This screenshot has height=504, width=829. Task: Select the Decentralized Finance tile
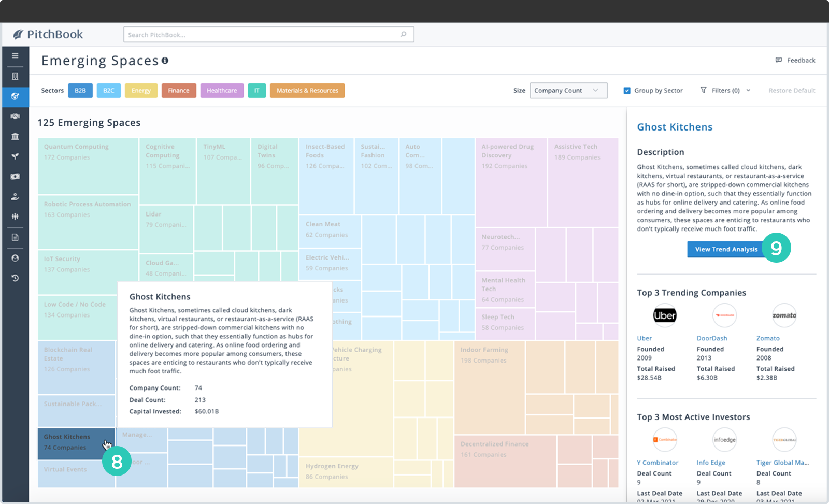505,461
